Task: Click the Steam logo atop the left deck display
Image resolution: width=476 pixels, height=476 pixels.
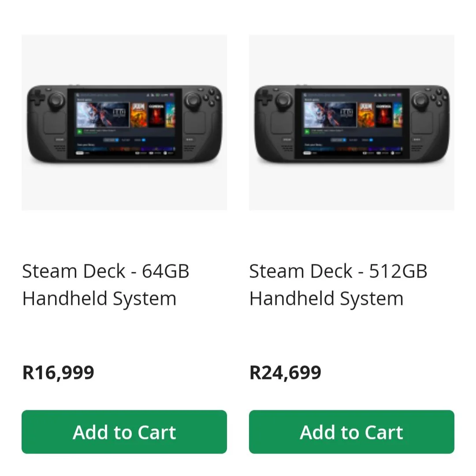Action: point(77,94)
